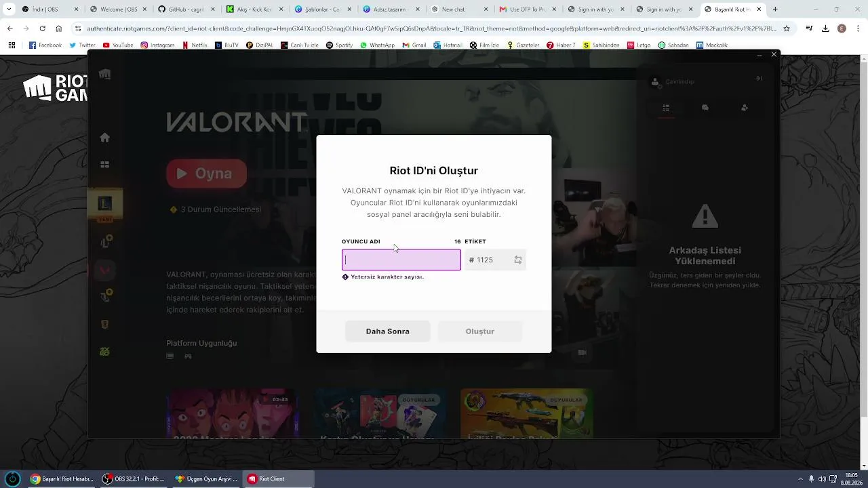Open the Sahadan bookmark

[673, 45]
